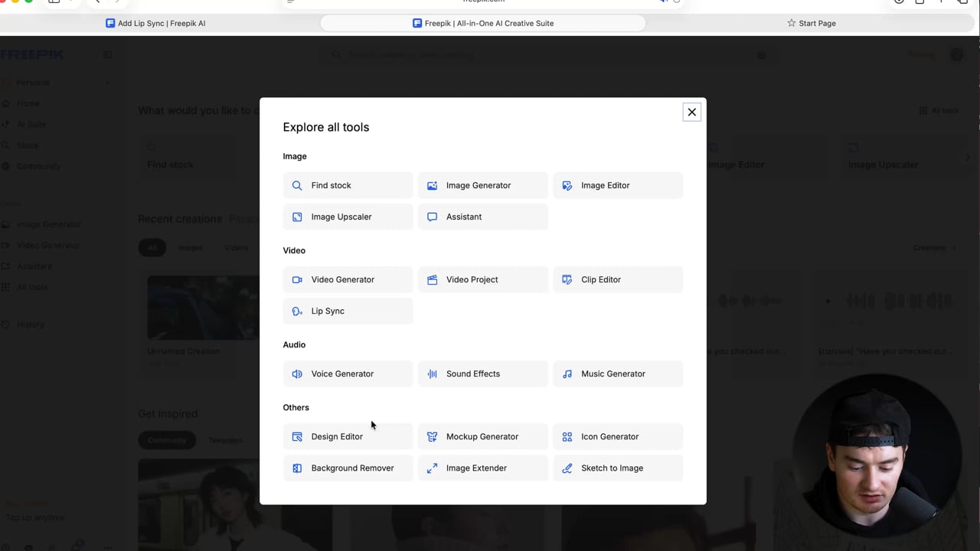
Task: Open Find stock in Explore all tools
Action: click(x=348, y=185)
